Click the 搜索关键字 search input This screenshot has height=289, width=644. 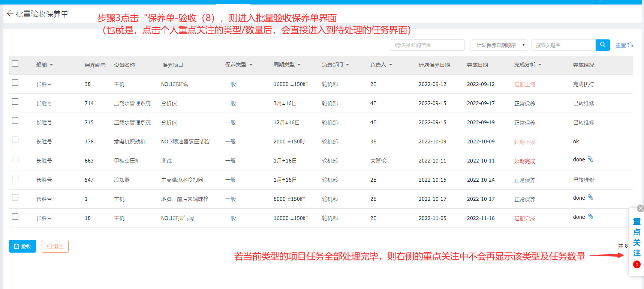pos(563,45)
